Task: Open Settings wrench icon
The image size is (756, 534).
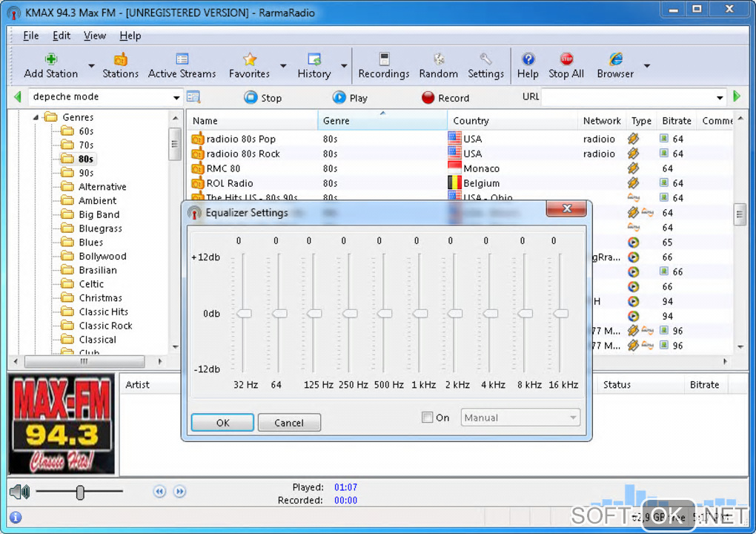Action: (485, 59)
